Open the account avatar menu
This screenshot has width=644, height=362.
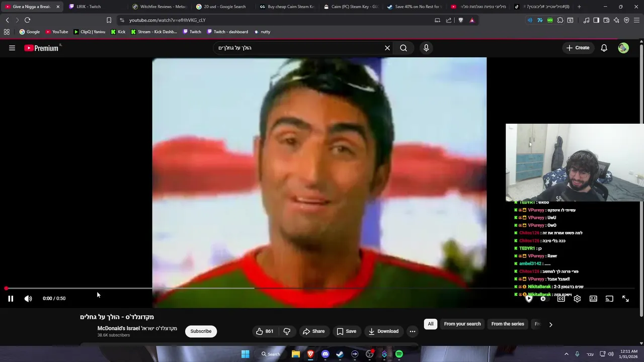[623, 48]
